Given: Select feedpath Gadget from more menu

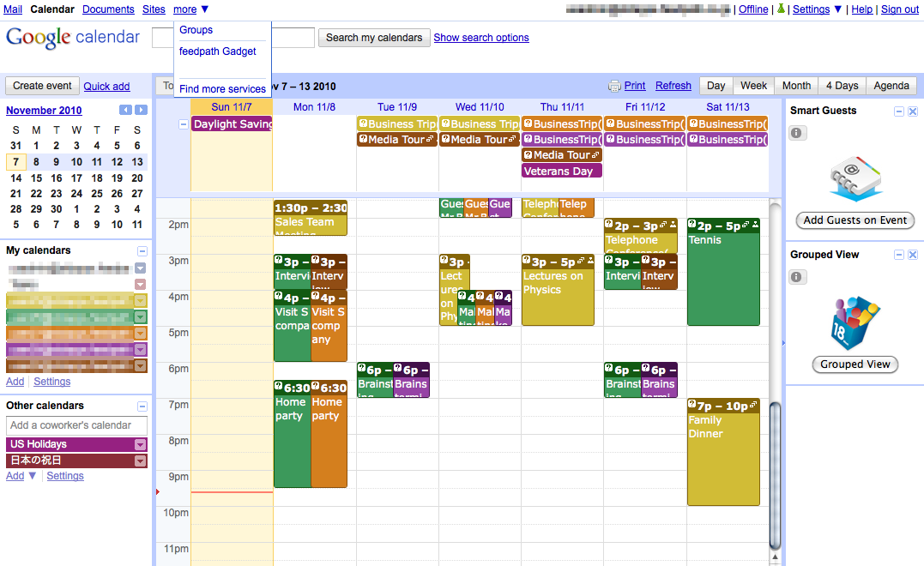Looking at the screenshot, I should 217,51.
